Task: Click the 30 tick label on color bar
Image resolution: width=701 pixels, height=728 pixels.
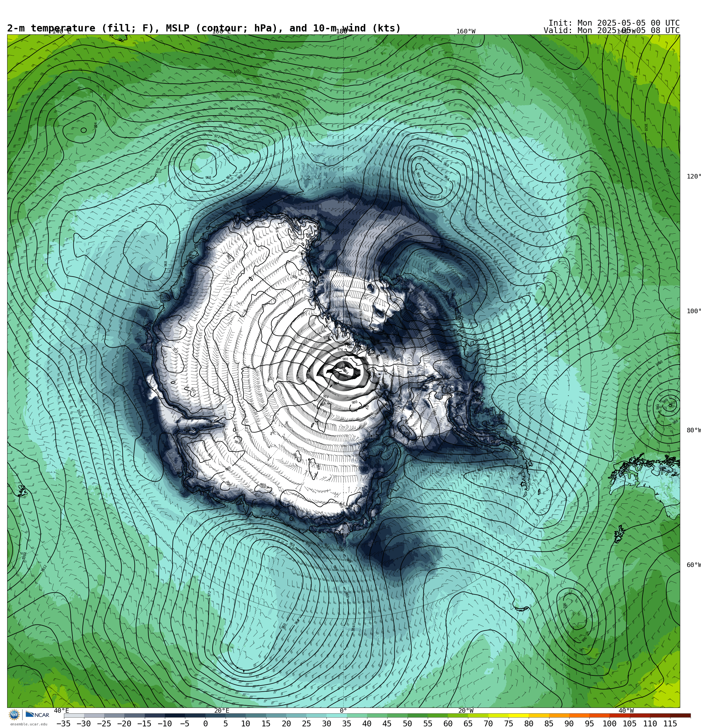Action: 326,724
